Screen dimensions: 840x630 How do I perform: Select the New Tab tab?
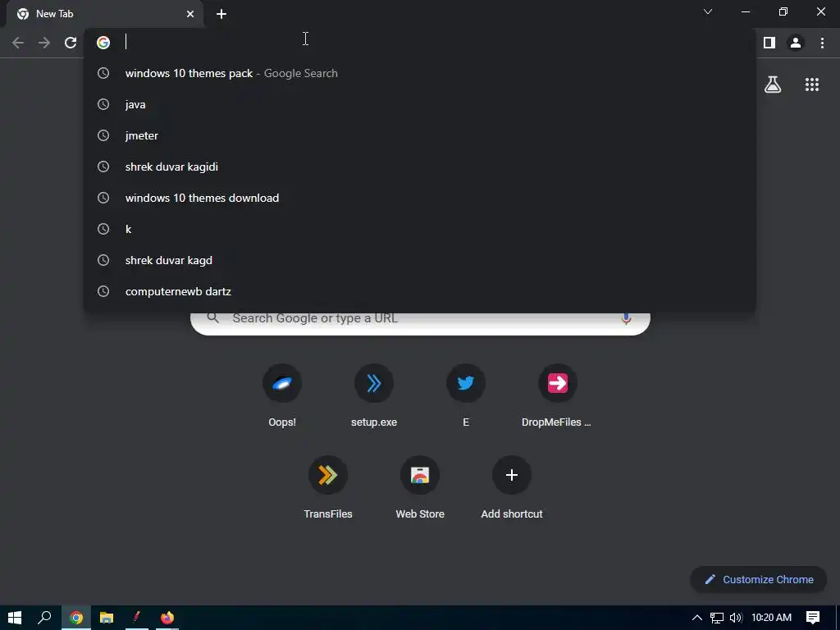pos(105,14)
